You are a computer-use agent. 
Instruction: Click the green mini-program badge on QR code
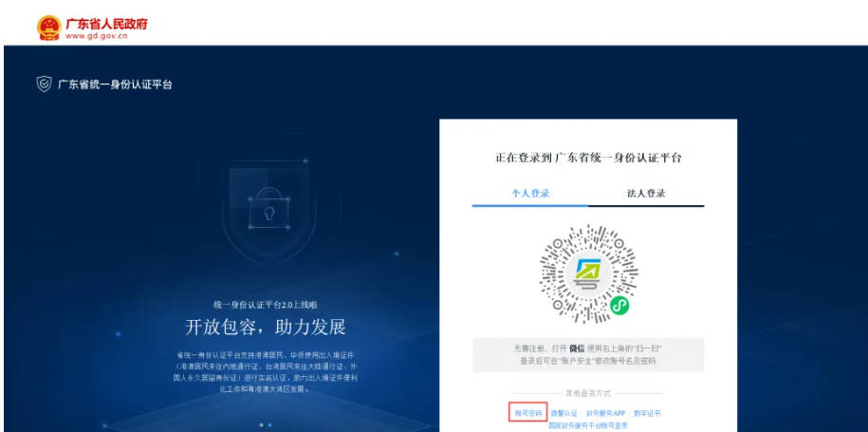[619, 305]
